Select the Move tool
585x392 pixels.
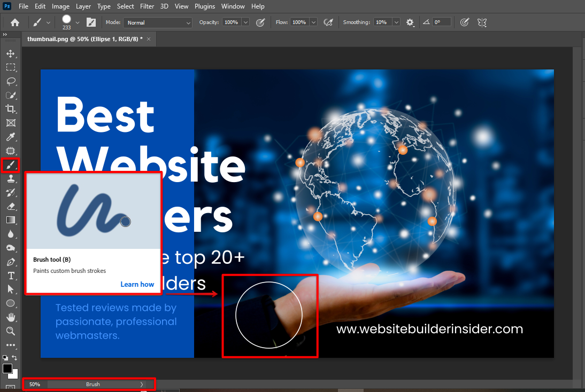tap(10, 53)
